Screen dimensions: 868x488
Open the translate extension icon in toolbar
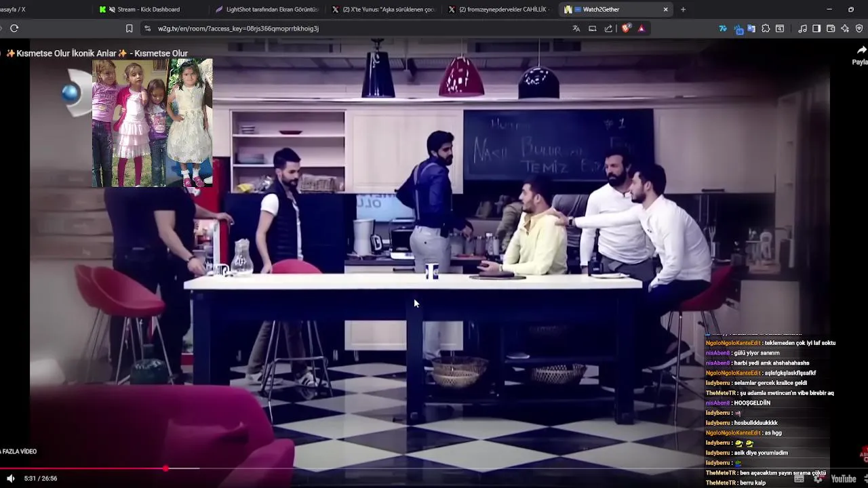coord(751,28)
